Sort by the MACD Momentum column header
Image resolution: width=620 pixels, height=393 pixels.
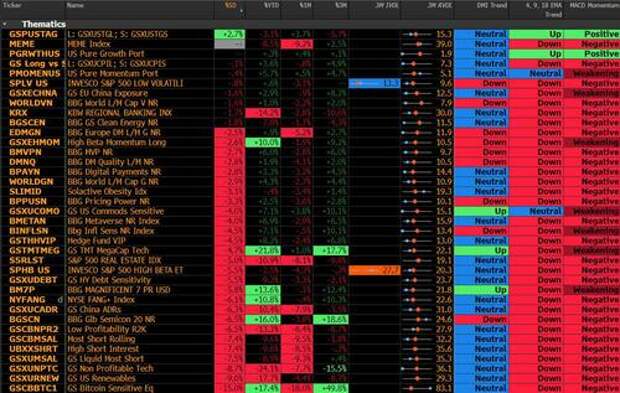click(594, 6)
